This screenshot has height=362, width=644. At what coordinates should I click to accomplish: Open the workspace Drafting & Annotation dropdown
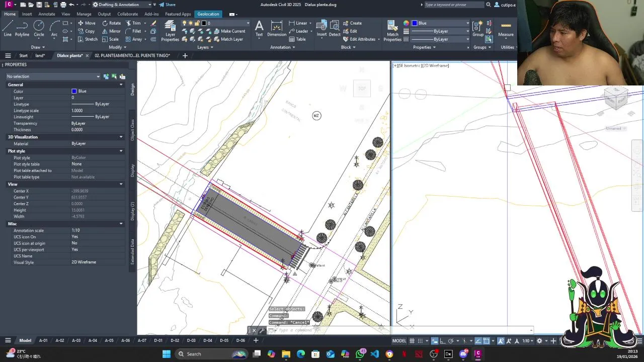point(122,5)
